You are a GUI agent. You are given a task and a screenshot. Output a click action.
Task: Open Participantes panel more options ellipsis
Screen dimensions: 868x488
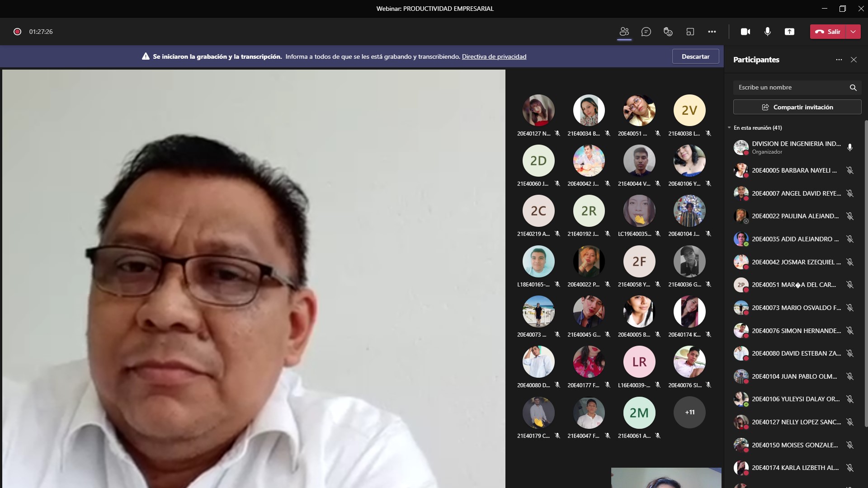(x=839, y=60)
